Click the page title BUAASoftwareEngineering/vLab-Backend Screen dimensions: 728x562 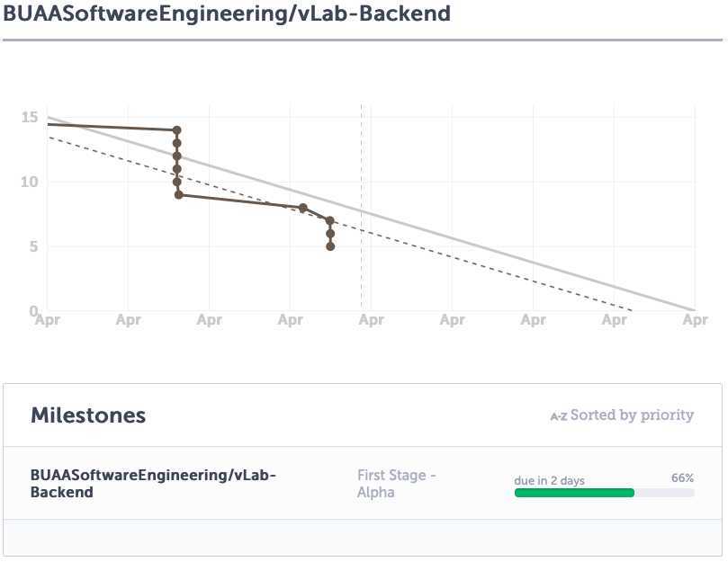point(227,14)
